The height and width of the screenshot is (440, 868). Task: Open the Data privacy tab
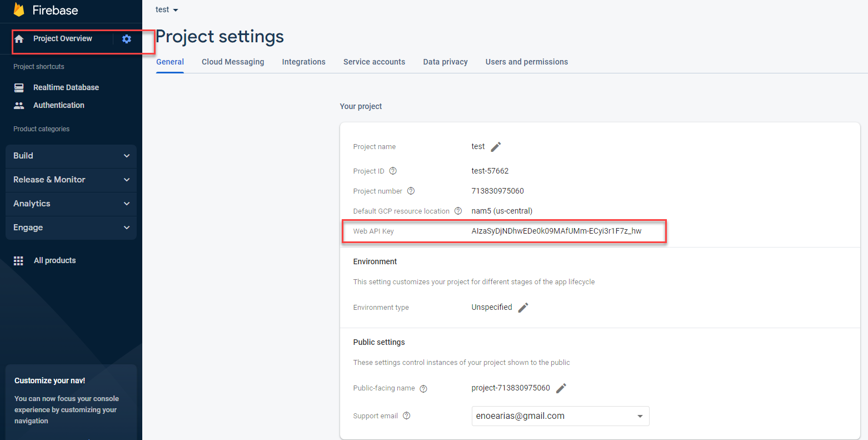[x=445, y=62]
